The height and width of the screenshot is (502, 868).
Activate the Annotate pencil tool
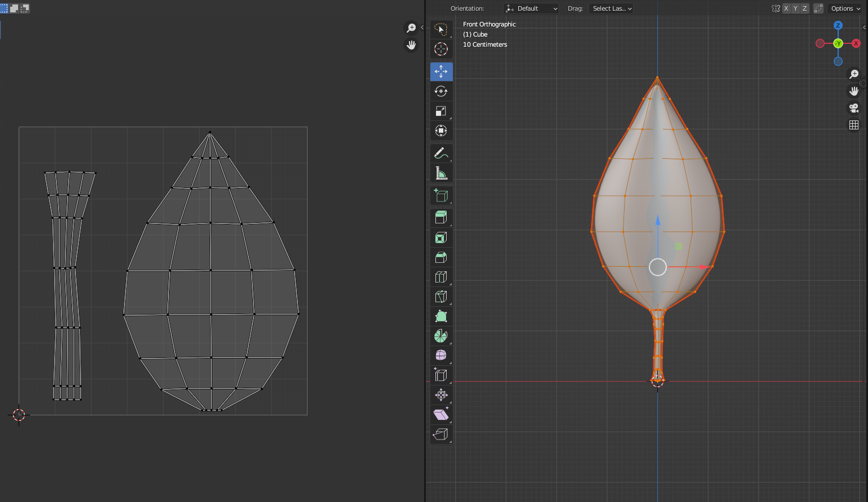coord(441,153)
